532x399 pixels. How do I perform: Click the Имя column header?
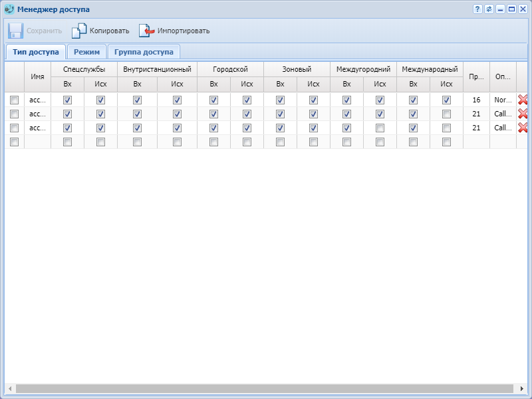click(37, 76)
